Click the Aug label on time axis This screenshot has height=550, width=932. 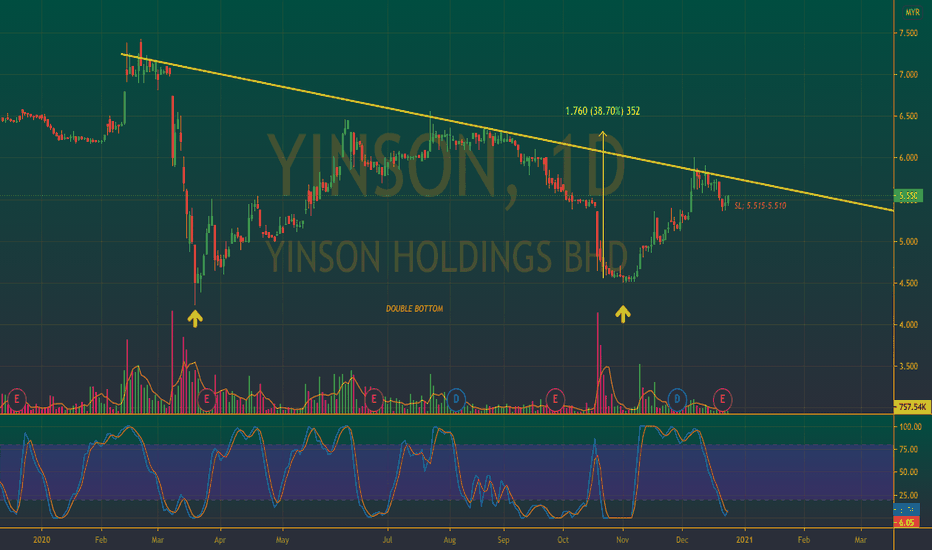pyautogui.click(x=450, y=540)
